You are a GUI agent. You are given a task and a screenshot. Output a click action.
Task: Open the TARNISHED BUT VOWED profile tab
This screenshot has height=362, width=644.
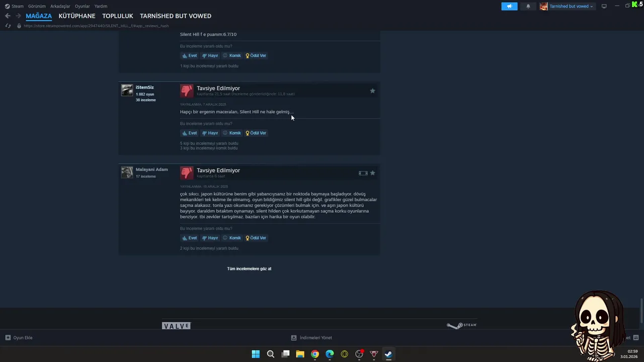point(176,16)
